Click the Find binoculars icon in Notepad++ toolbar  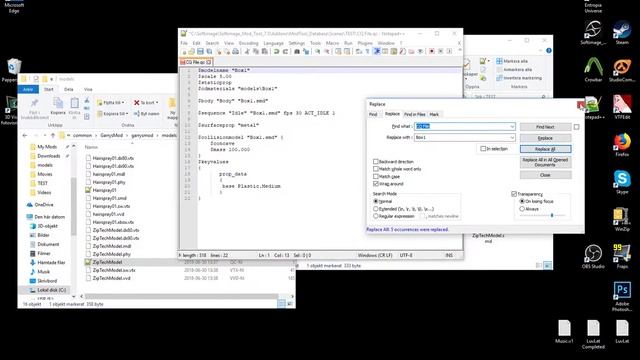coord(297,51)
